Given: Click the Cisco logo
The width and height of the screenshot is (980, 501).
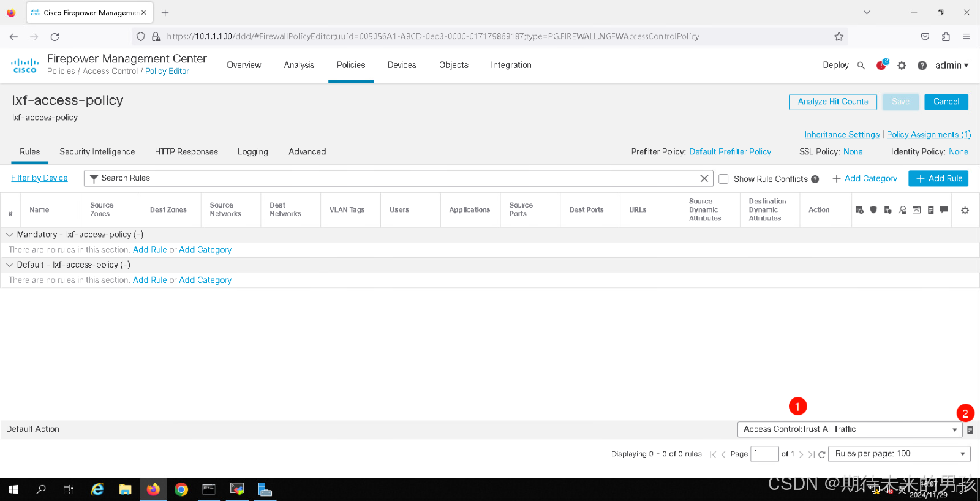Looking at the screenshot, I should (x=25, y=66).
